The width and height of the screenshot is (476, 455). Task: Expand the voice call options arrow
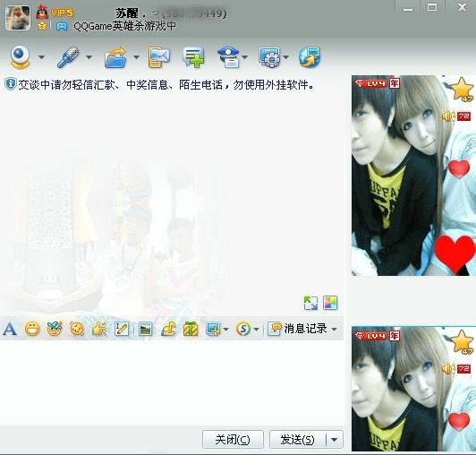tap(89, 56)
